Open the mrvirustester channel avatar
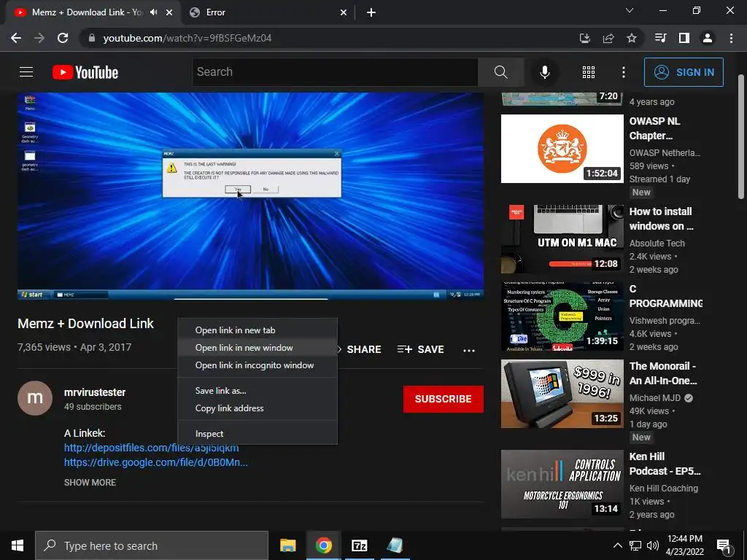Screen dimensions: 747x560 coord(35,398)
